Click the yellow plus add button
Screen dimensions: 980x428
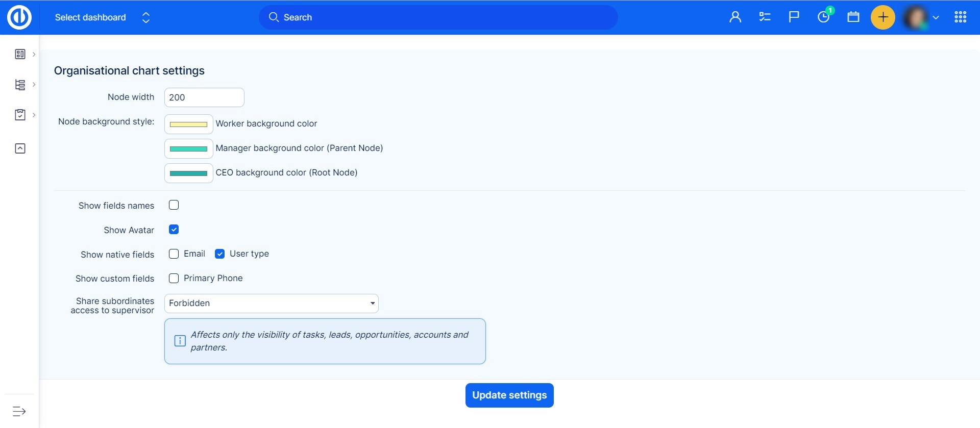click(x=883, y=17)
